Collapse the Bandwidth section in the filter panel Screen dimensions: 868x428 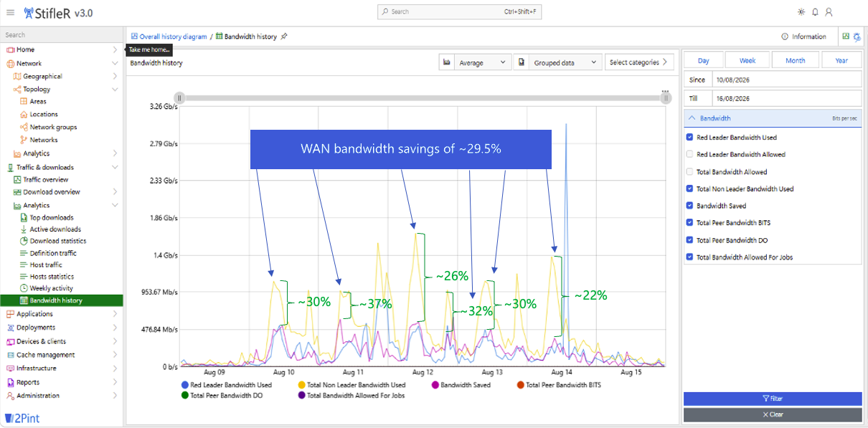692,118
